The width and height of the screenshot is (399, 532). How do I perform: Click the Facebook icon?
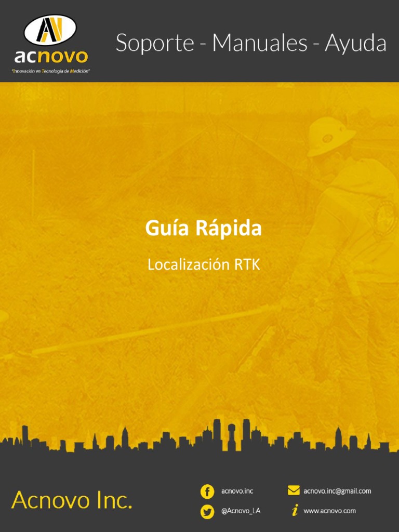207,491
